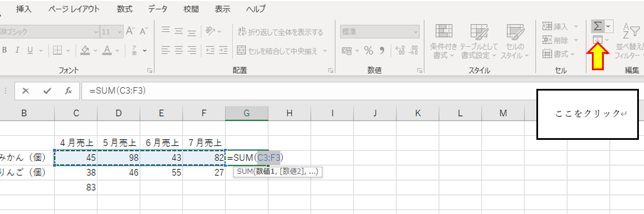644x214 pixels.
Task: Open the Borders dropdown arrow
Action: 68,51
